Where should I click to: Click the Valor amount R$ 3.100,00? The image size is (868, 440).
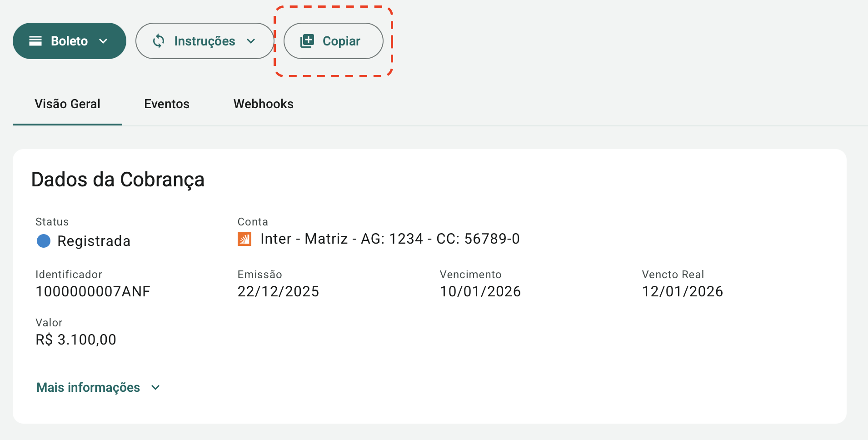click(x=76, y=340)
